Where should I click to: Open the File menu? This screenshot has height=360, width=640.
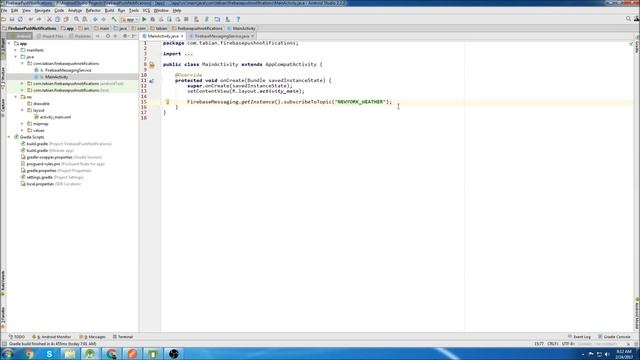[4, 10]
